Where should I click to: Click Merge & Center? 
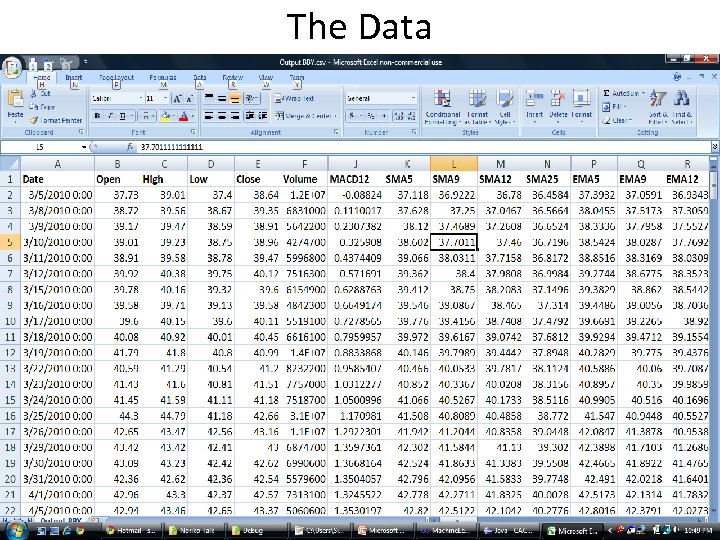[305, 116]
